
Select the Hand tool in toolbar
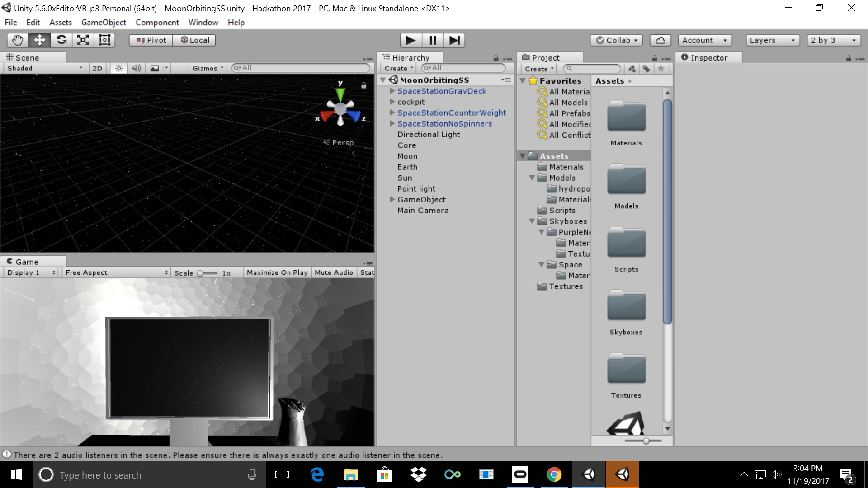click(x=18, y=40)
